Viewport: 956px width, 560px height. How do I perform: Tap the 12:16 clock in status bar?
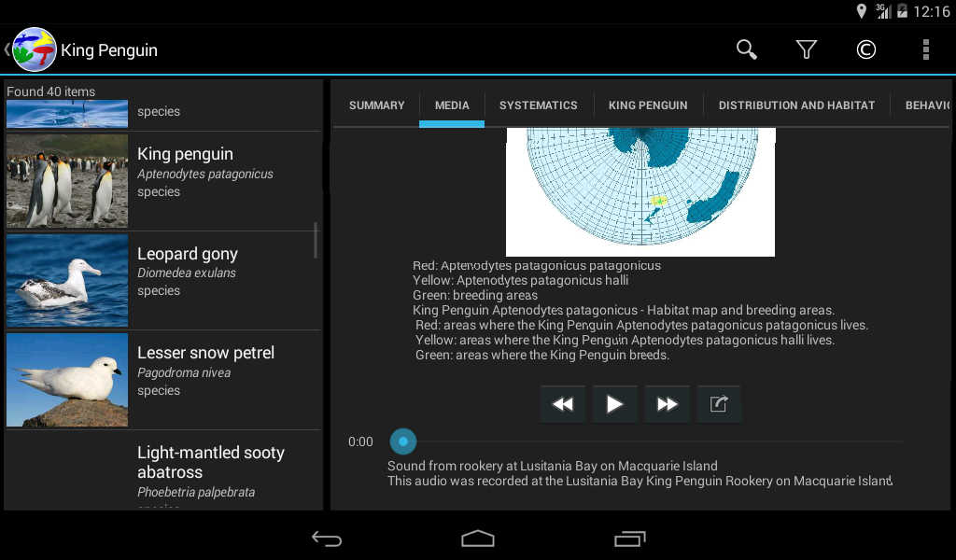(932, 11)
